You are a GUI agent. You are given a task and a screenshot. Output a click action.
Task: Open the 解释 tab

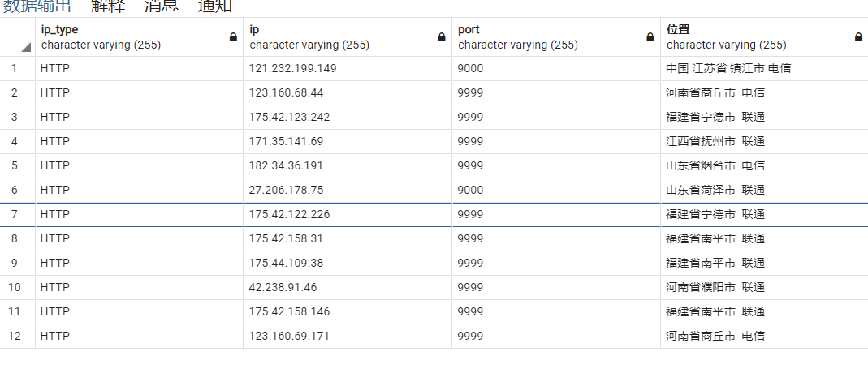click(108, 6)
